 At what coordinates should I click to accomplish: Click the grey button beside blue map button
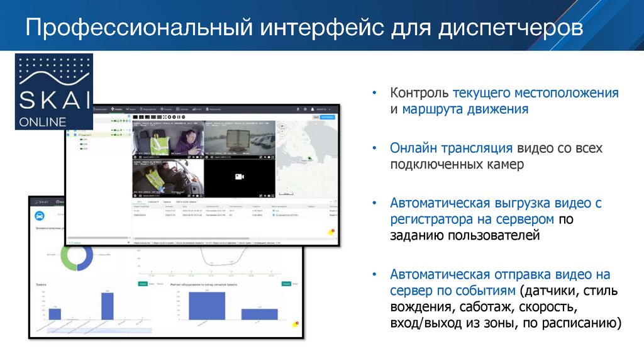316,117
